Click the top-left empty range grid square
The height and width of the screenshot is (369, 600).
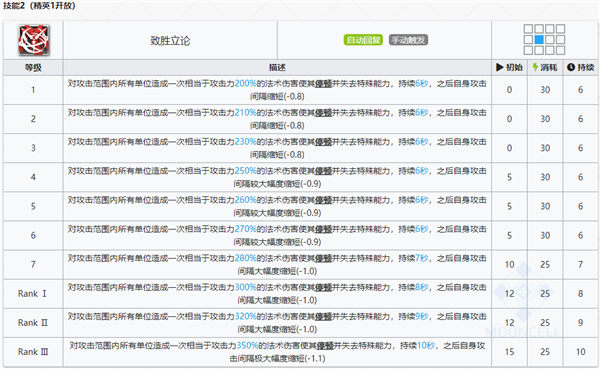(528, 29)
